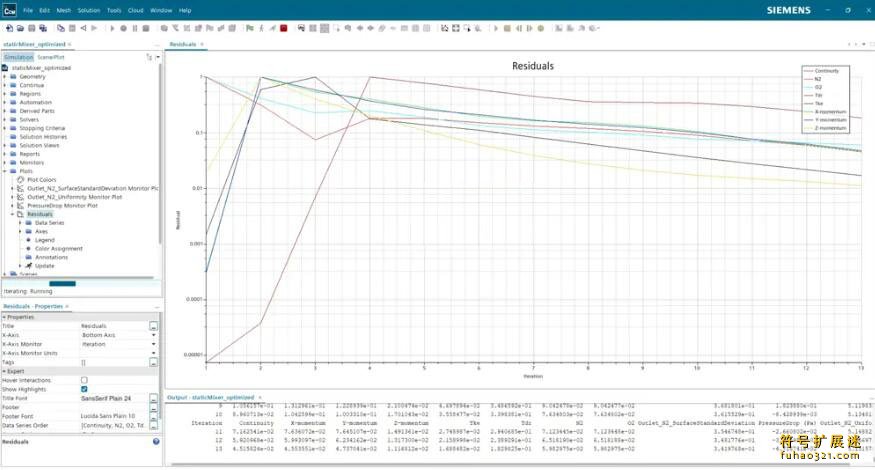
Task: Click ellipsis button next to Tags field
Action: [x=154, y=362]
